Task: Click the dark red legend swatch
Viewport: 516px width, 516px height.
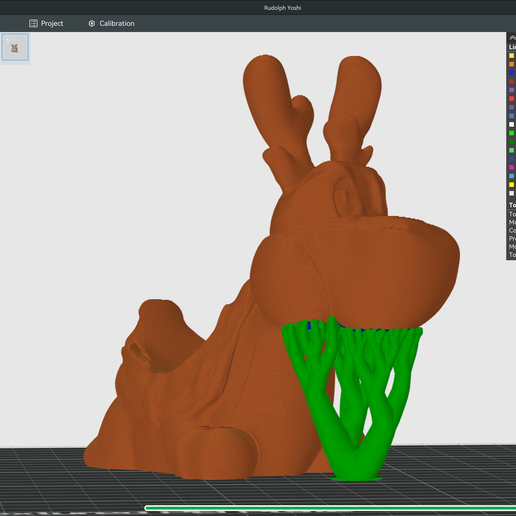Action: [512, 81]
